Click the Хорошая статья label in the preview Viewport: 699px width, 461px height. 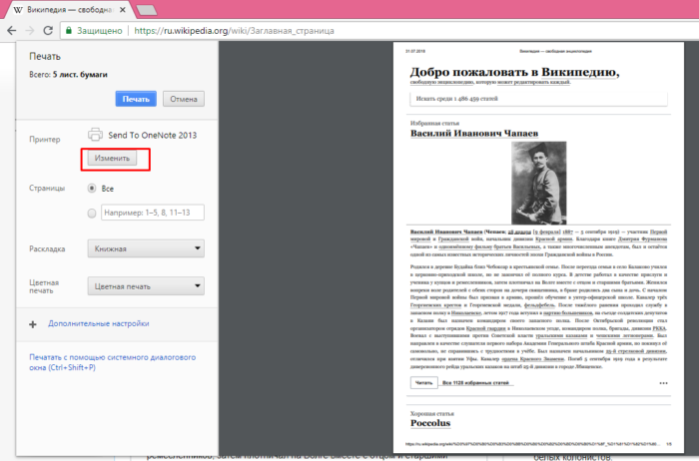(432, 414)
